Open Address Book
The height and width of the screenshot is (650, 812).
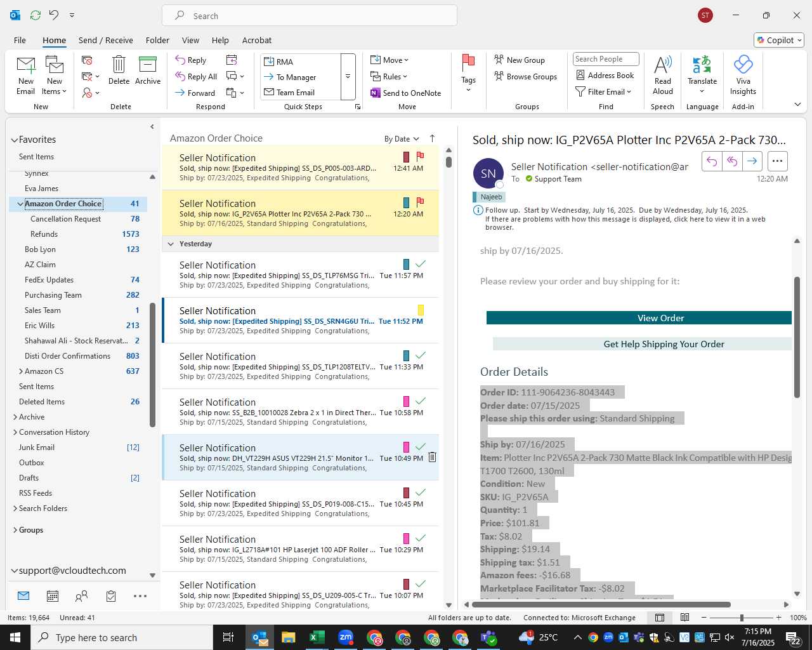[x=605, y=75]
